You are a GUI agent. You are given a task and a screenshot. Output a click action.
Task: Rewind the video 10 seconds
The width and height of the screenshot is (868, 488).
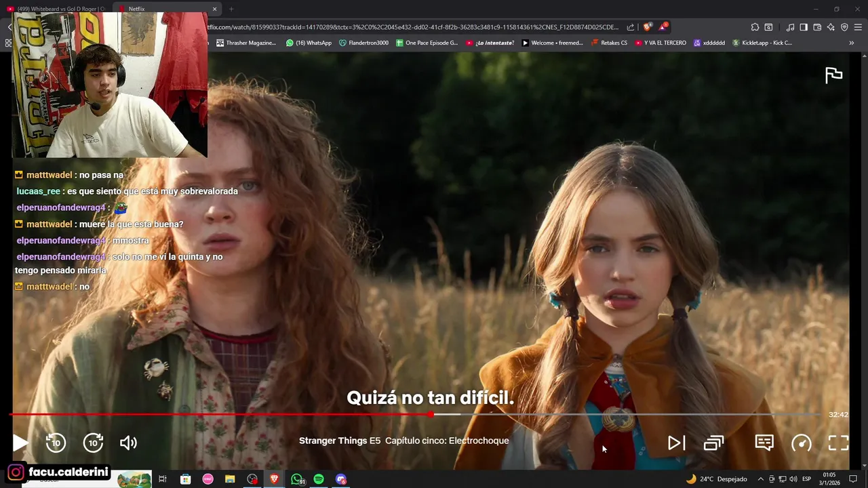click(56, 443)
